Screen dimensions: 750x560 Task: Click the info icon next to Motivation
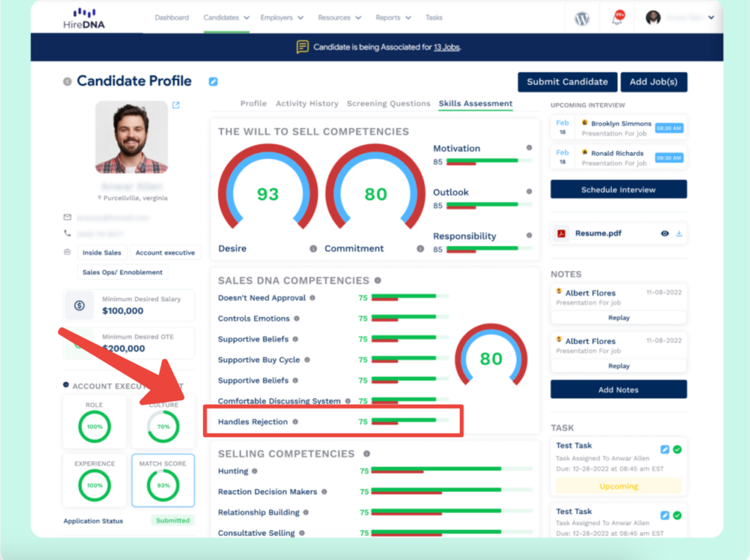[x=529, y=148]
